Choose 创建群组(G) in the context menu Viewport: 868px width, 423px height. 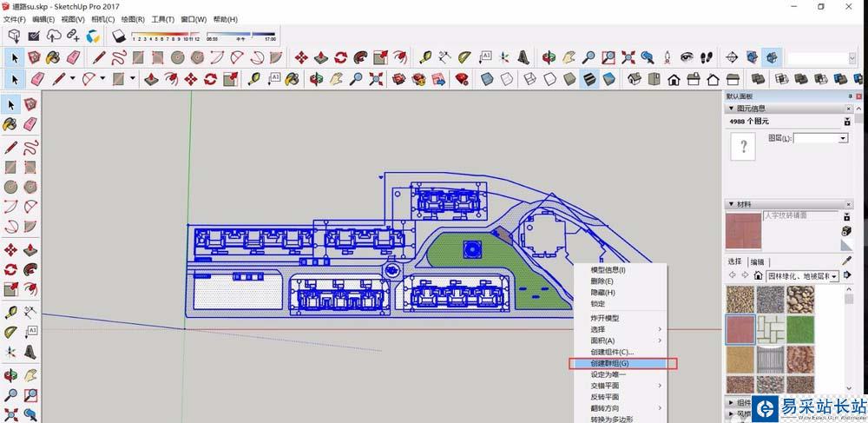coord(609,363)
